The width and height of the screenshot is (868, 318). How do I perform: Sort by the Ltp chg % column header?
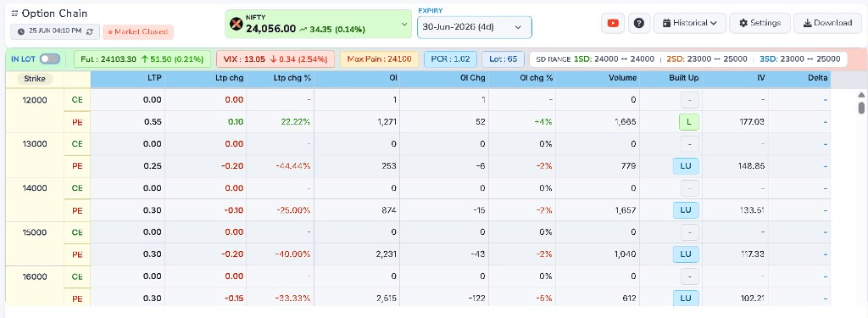coord(292,79)
